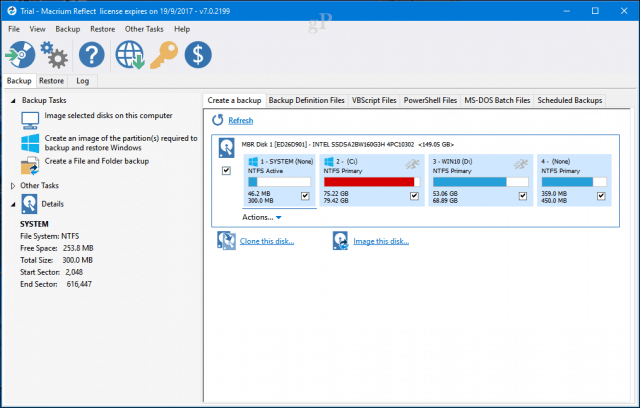The height and width of the screenshot is (408, 640).
Task: Open the Other Tasks menu
Action: click(144, 29)
